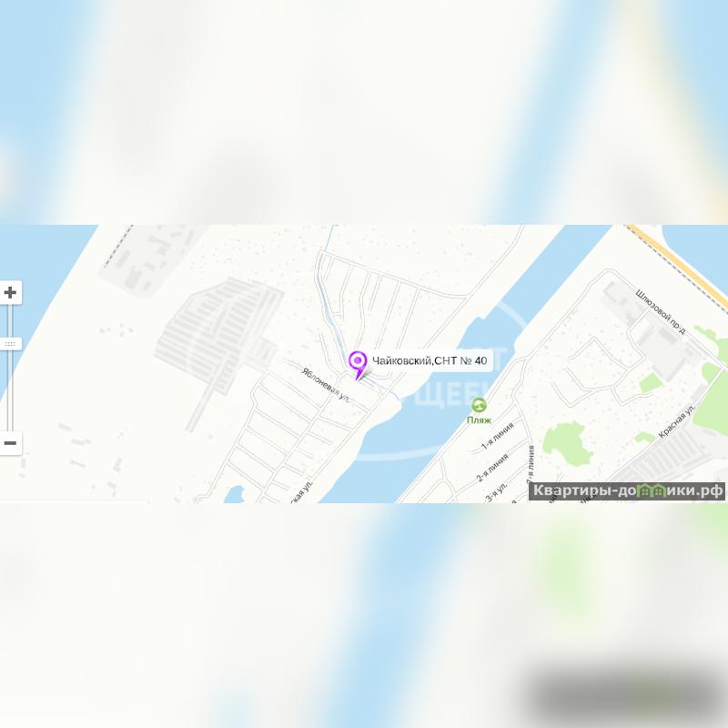Click the 1-я линия street label
Screen dimensions: 728x728
pos(497,436)
